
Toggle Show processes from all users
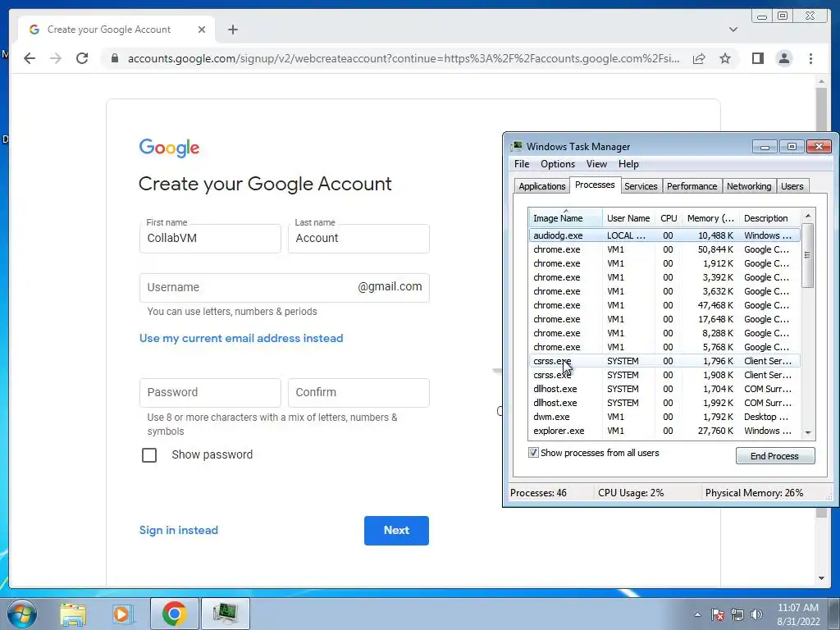533,453
